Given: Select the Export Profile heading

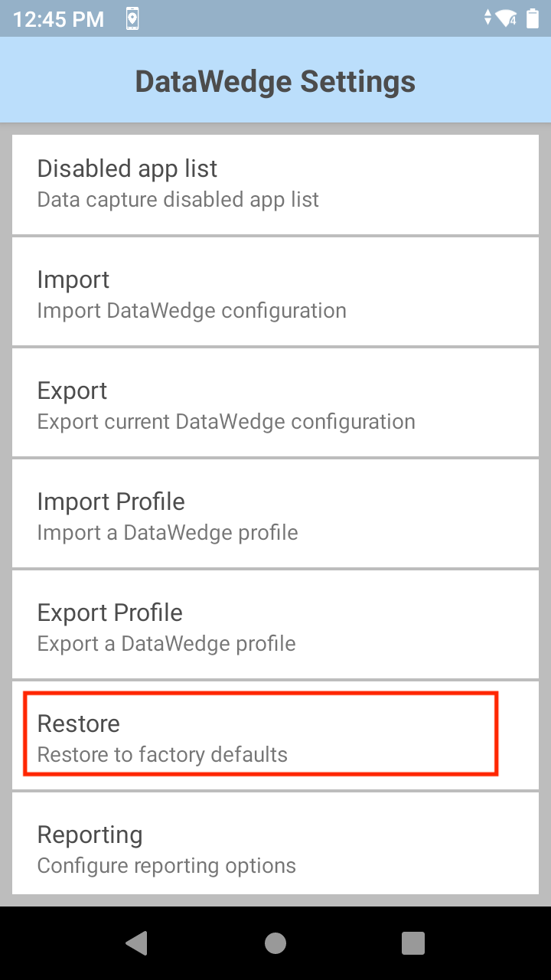Looking at the screenshot, I should point(109,612).
